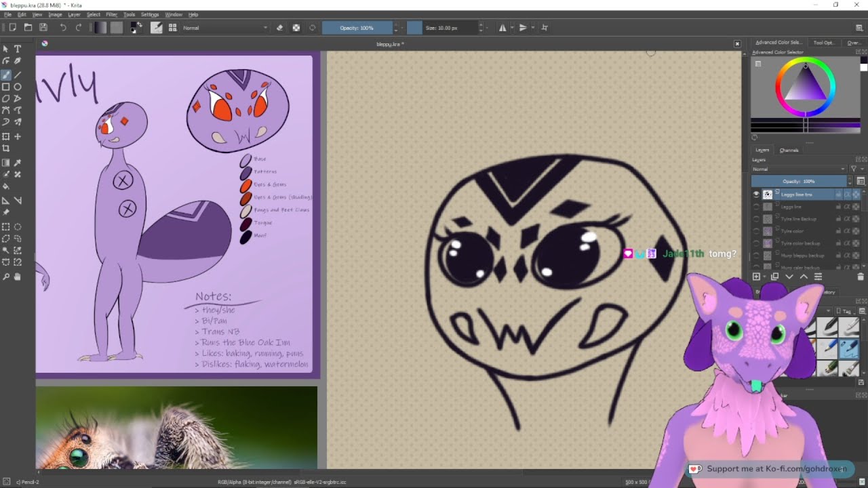The height and width of the screenshot is (488, 868).
Task: Click the Undo arrow in toolbar
Action: (x=63, y=28)
